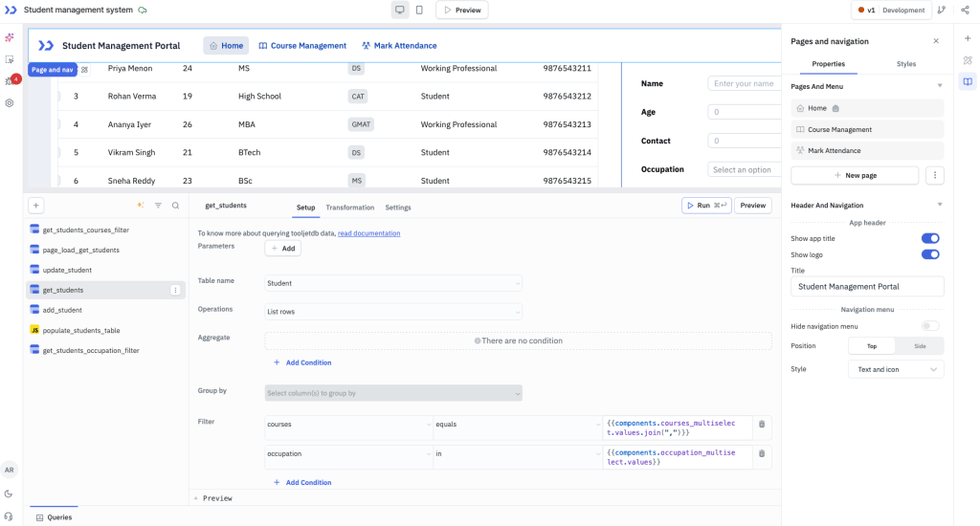Open the share icon in top bar
Image resolution: width=980 pixels, height=526 pixels.
point(965,10)
